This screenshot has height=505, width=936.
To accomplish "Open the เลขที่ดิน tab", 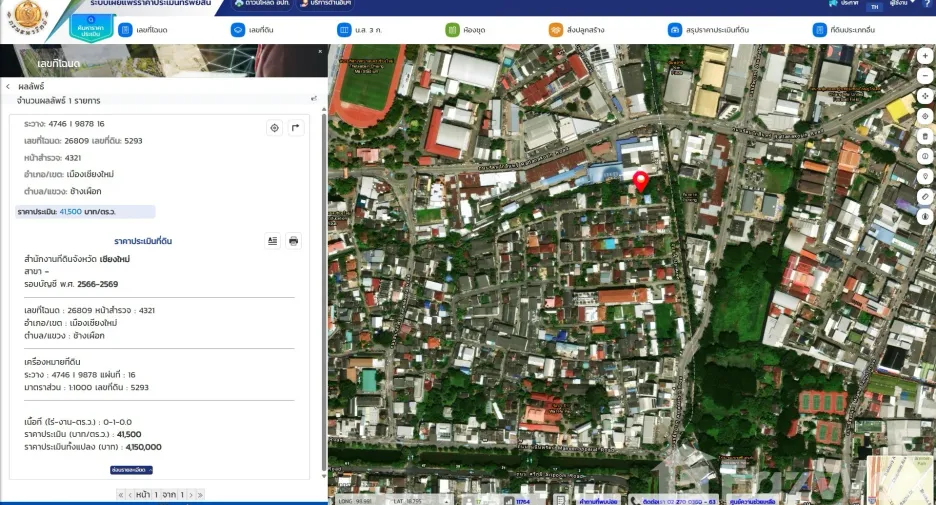I will (252, 30).
